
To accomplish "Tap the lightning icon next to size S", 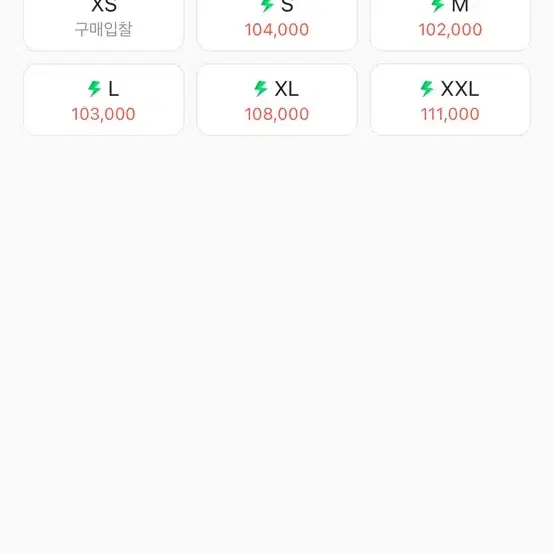I will pos(267,5).
